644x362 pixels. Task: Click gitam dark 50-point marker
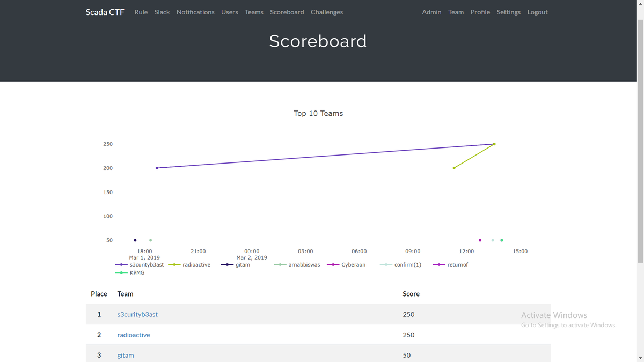click(135, 240)
